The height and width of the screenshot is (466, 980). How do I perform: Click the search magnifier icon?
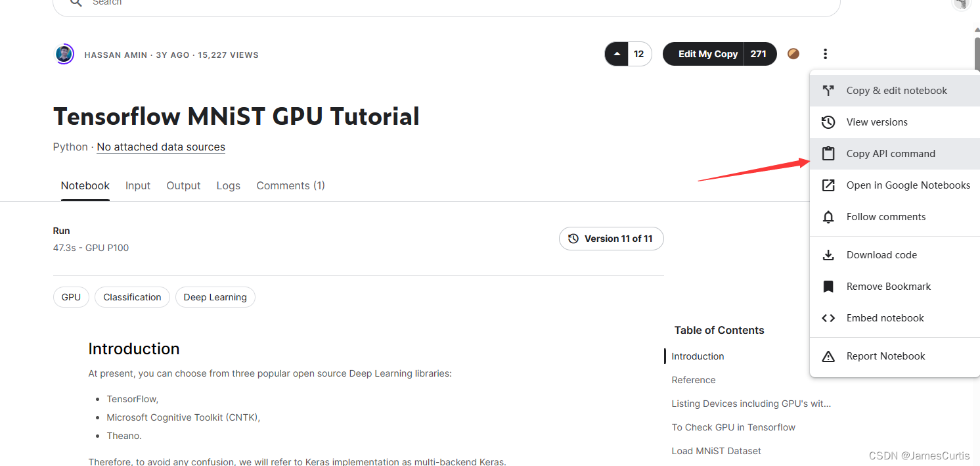click(x=76, y=3)
